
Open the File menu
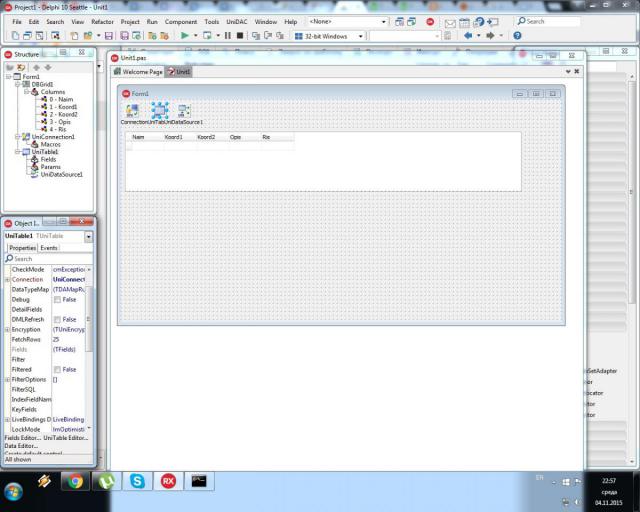click(17, 22)
